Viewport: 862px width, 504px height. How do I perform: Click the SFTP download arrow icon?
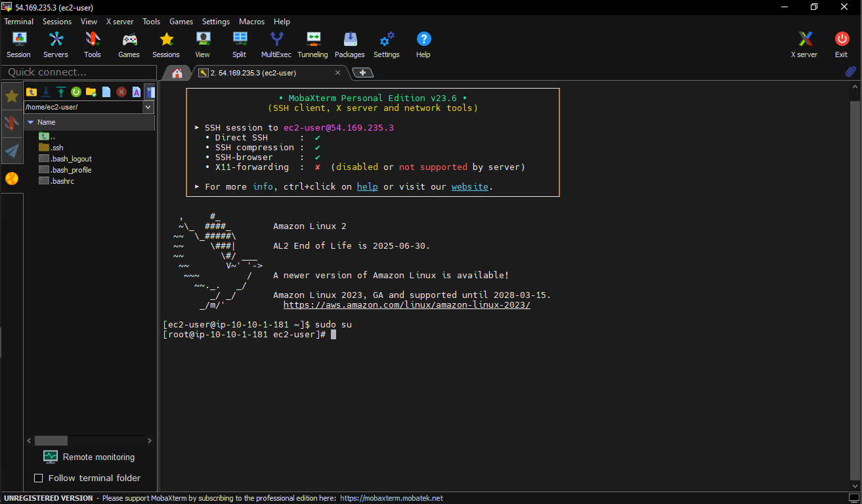coord(46,92)
